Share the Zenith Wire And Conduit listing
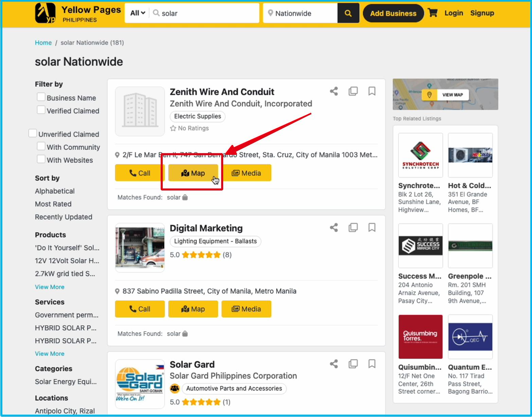Screen dimensions: 532x417 (334, 91)
